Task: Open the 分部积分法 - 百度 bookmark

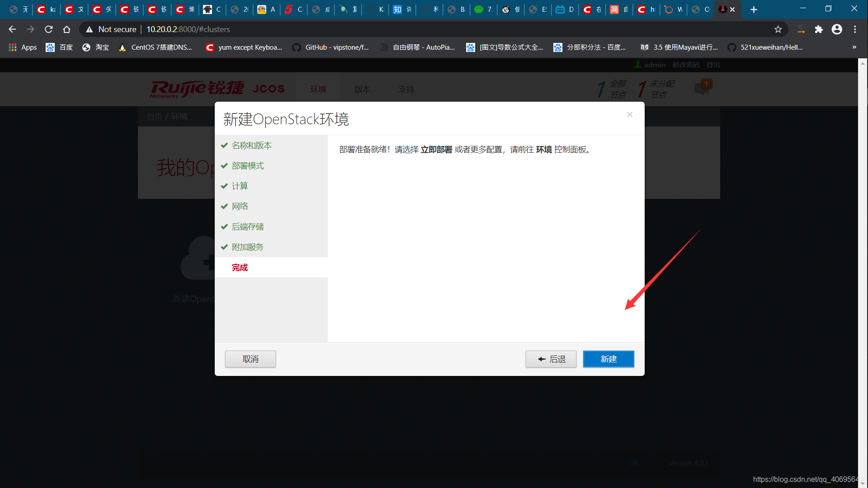Action: [x=590, y=47]
